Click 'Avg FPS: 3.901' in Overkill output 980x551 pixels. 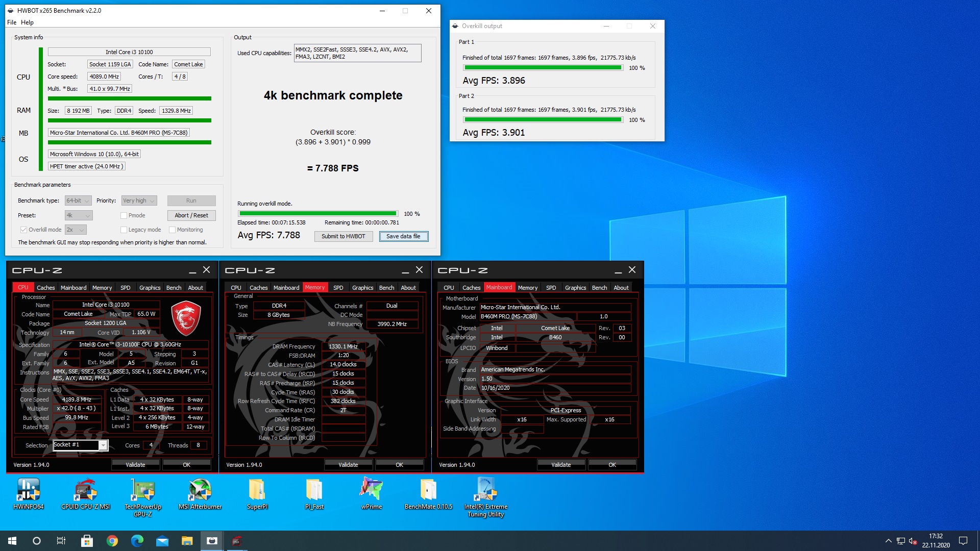(494, 133)
